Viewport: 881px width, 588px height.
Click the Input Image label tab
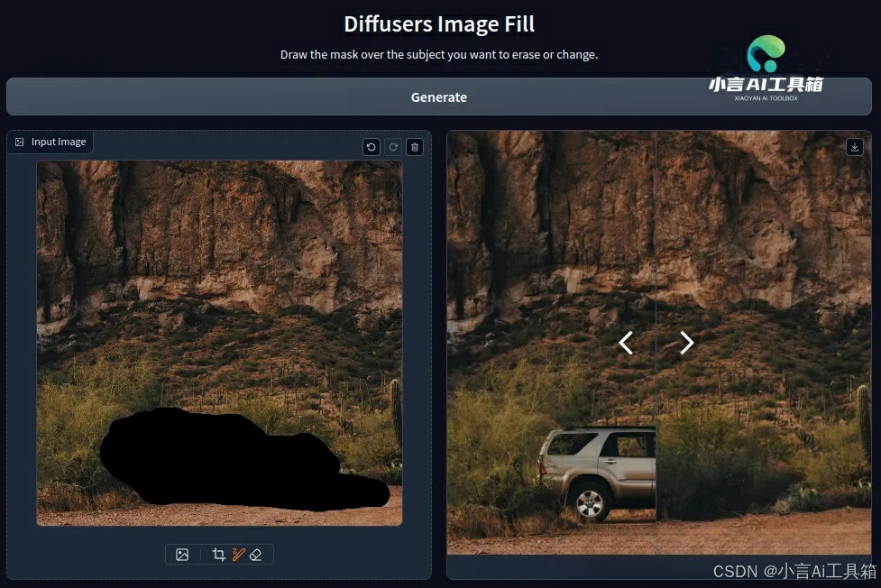50,142
